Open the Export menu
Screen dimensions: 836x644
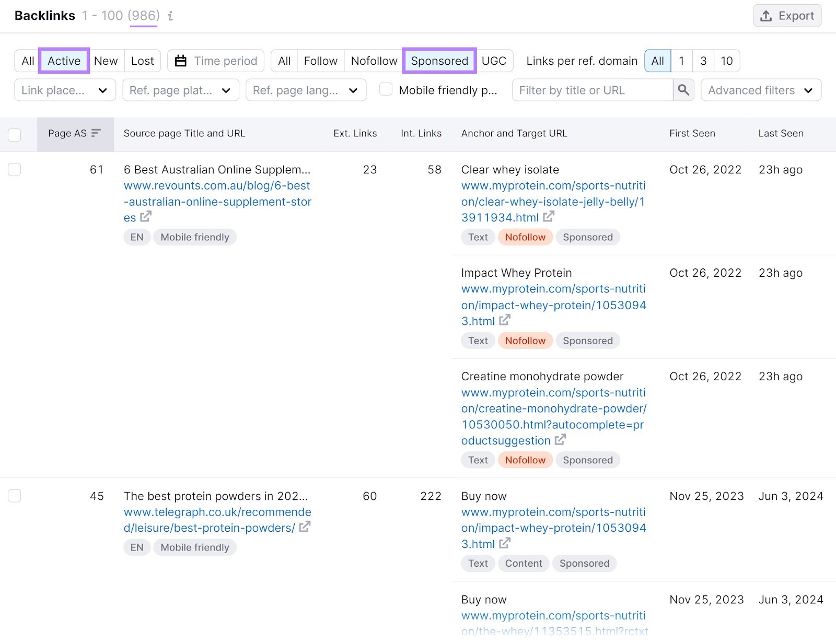[787, 16]
